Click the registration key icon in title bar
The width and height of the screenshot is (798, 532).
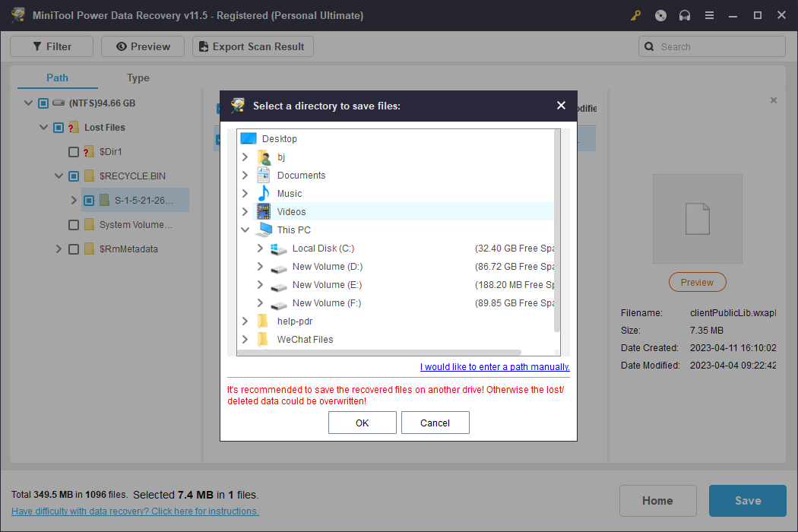coord(635,15)
